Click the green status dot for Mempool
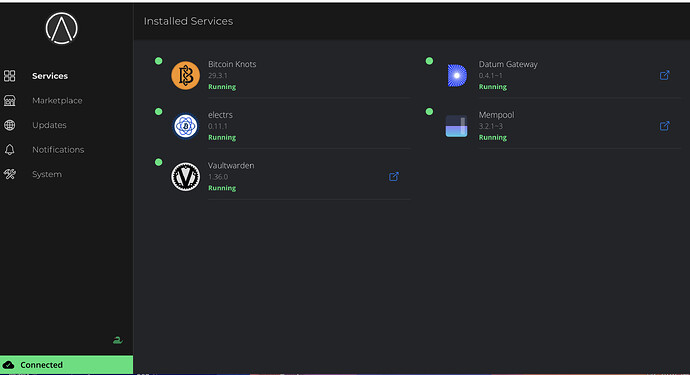 [429, 112]
